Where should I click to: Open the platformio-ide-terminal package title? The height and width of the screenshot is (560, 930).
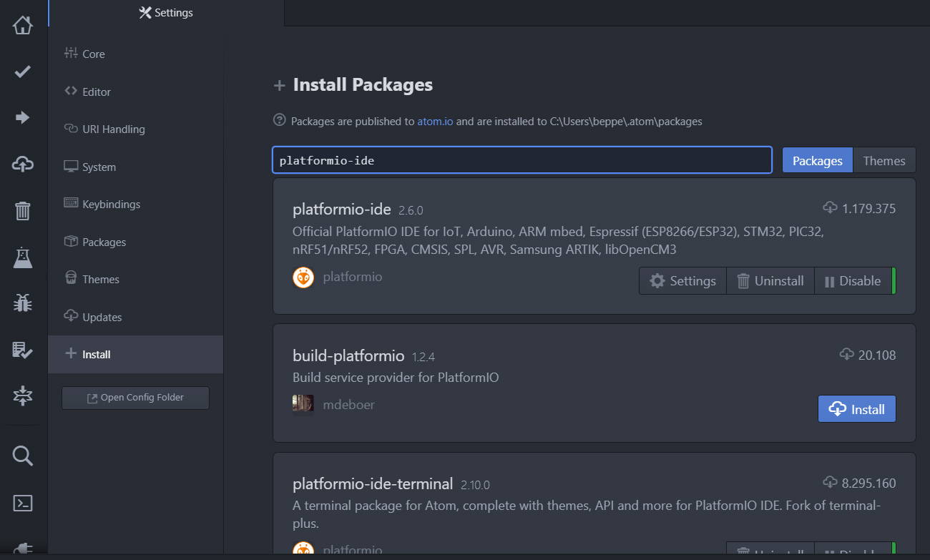tap(373, 484)
